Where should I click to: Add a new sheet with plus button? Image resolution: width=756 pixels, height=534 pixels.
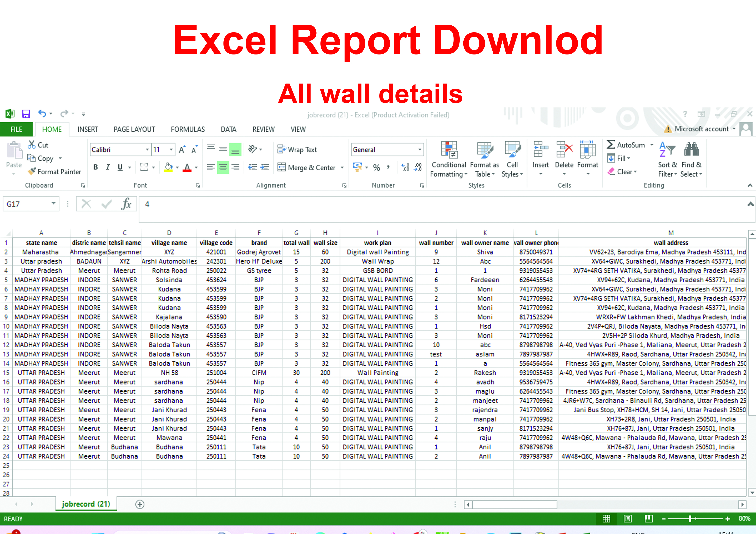140,504
